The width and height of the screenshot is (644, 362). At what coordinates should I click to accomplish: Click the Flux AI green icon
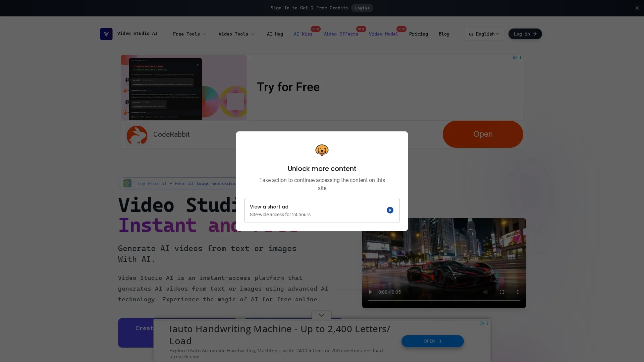point(127,183)
